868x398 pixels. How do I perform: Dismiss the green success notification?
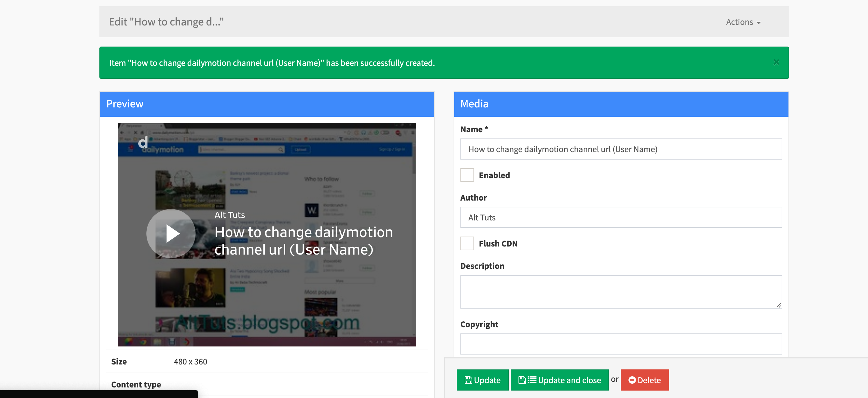pyautogui.click(x=776, y=63)
